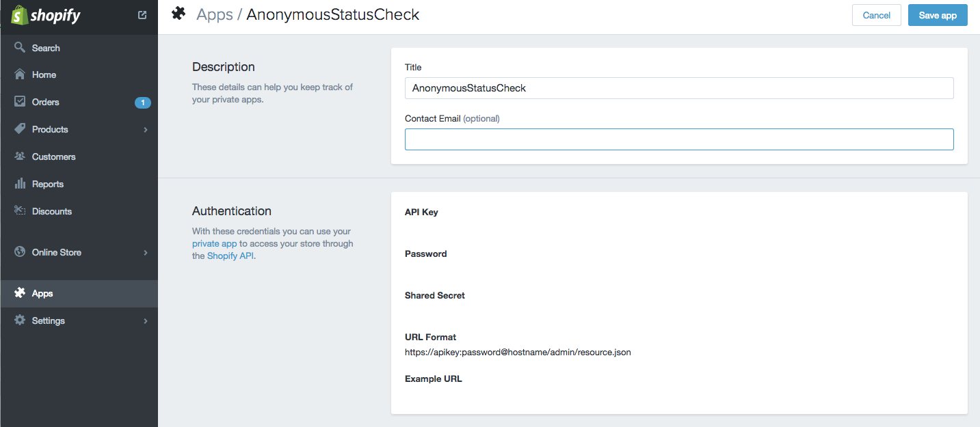Image resolution: width=980 pixels, height=427 pixels.
Task: Click the Authentication section heading
Action: pos(231,211)
